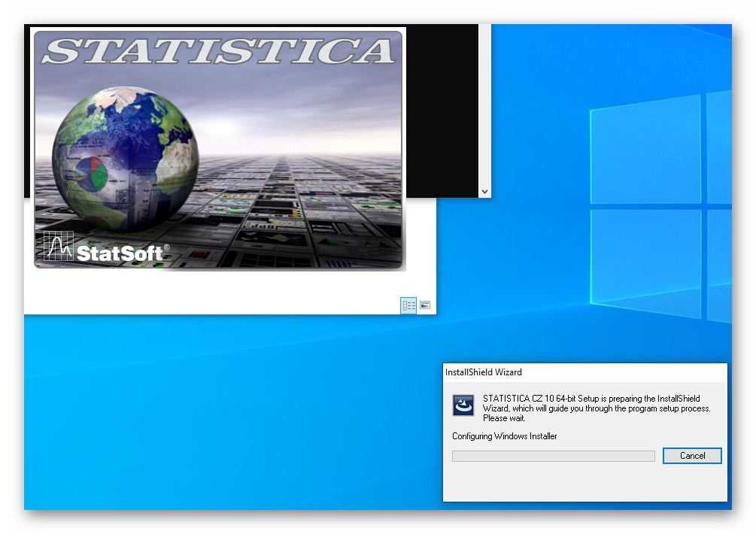Switch to the details list view icon

(x=408, y=305)
